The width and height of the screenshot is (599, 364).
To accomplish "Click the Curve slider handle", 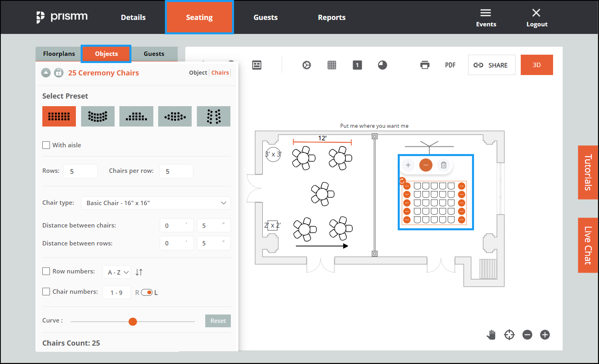I will coord(133,322).
